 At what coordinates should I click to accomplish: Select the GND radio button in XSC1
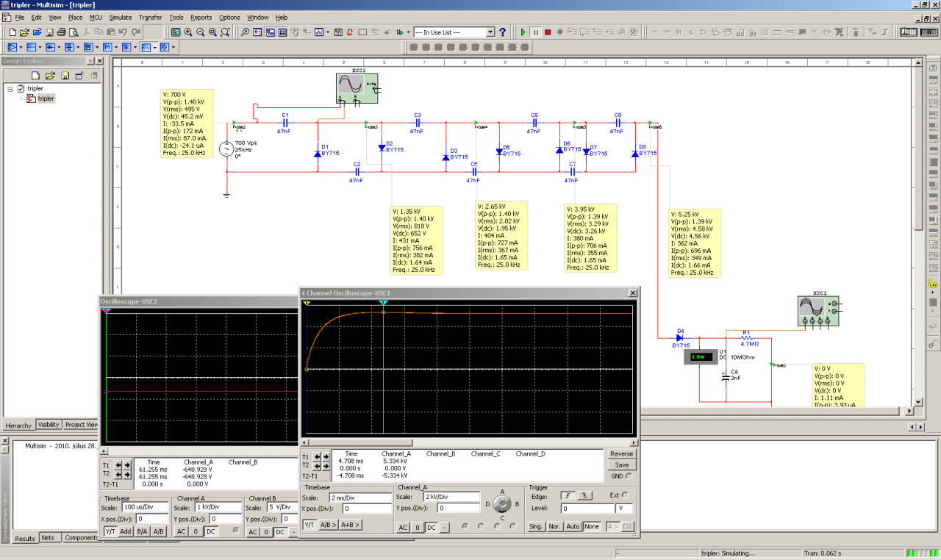click(628, 475)
